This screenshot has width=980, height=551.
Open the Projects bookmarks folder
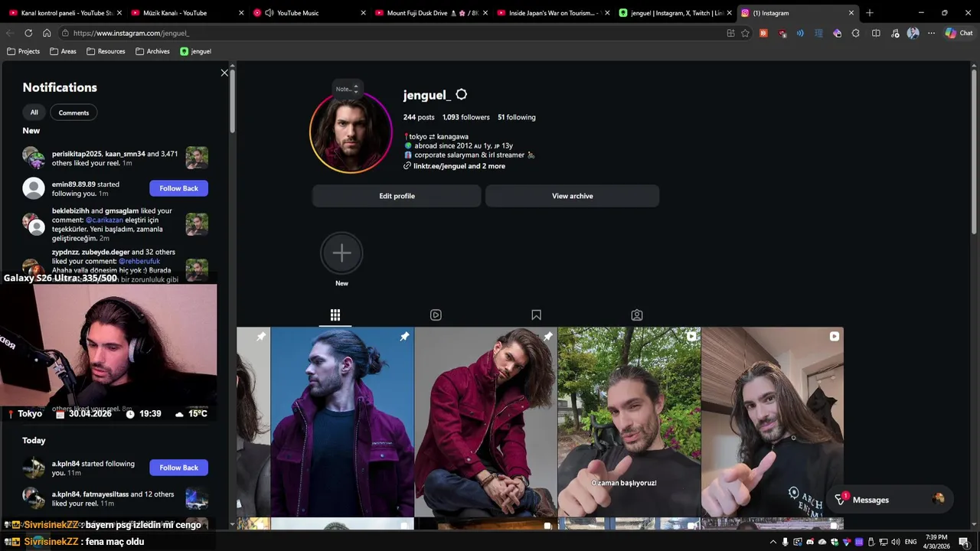[23, 51]
